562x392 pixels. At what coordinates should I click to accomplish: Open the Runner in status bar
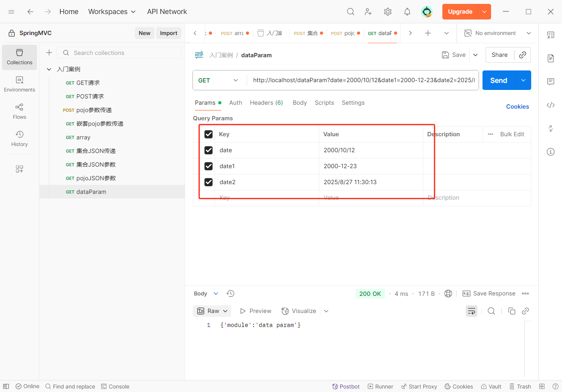pos(380,387)
